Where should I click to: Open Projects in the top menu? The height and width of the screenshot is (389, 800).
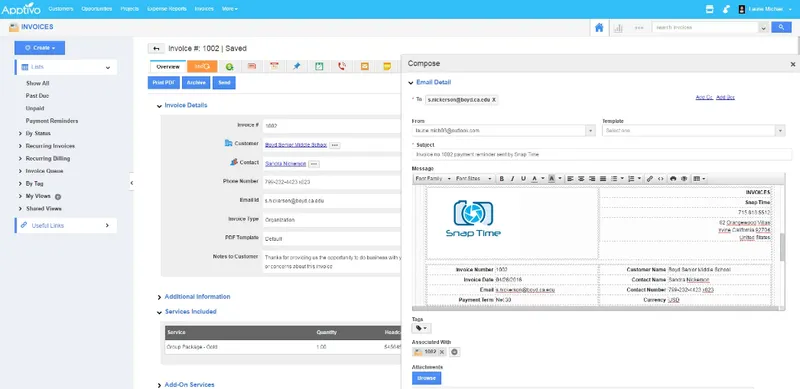(130, 9)
